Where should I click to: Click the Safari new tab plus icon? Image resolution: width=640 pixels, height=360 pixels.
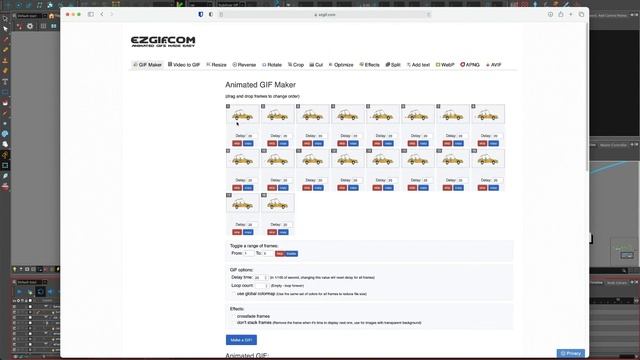571,14
